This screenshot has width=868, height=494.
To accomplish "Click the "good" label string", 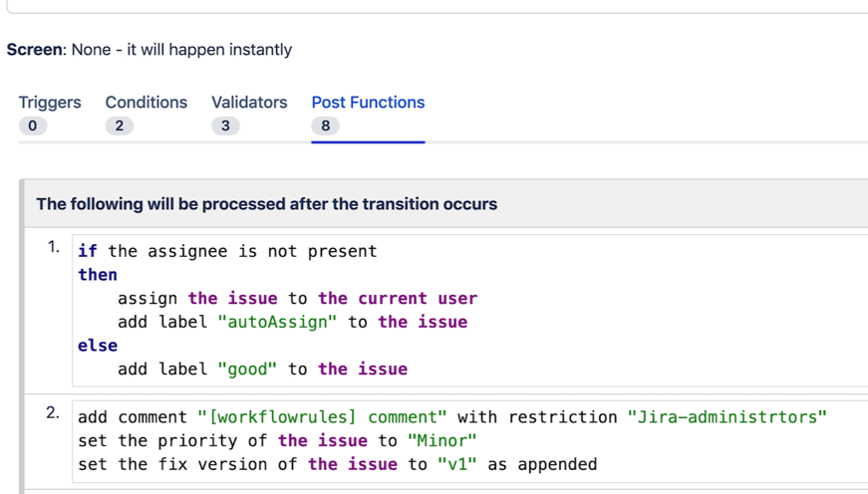I will (x=247, y=370).
